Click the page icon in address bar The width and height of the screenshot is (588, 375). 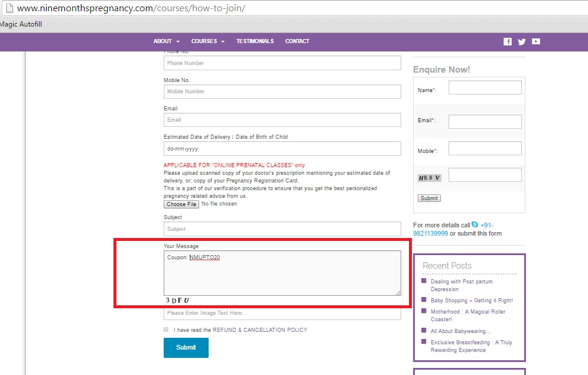7,9
